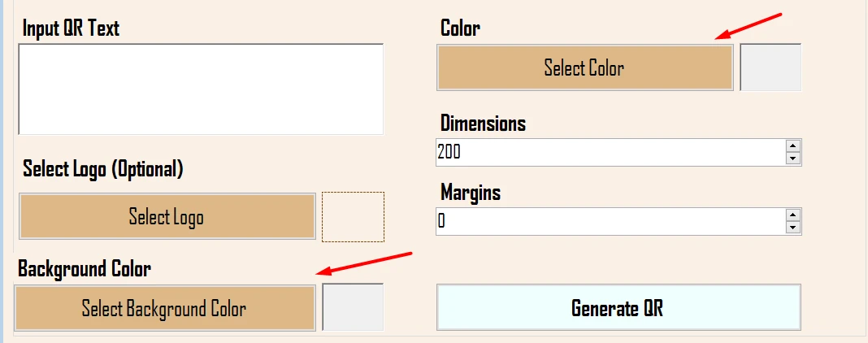Focus the Margins value field
Image resolution: width=868 pixels, height=343 pixels.
(610, 221)
